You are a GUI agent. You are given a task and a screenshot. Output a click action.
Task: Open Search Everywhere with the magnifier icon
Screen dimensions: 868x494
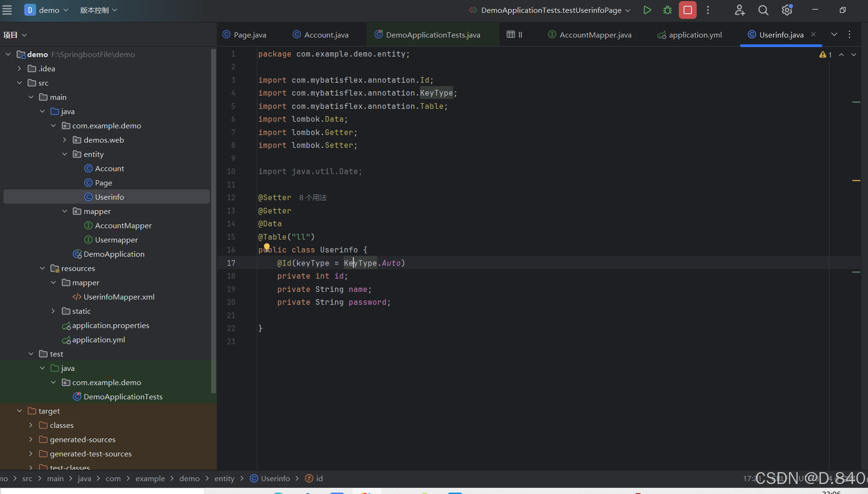click(763, 10)
